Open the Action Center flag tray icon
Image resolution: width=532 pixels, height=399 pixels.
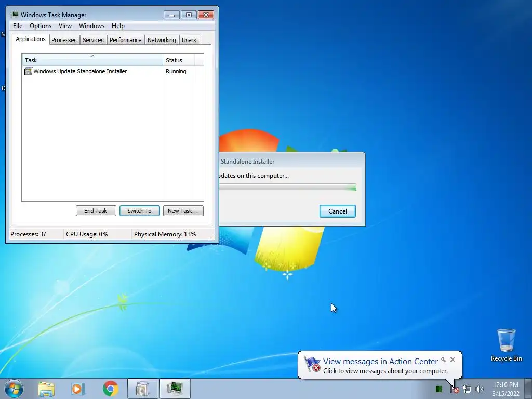click(454, 389)
